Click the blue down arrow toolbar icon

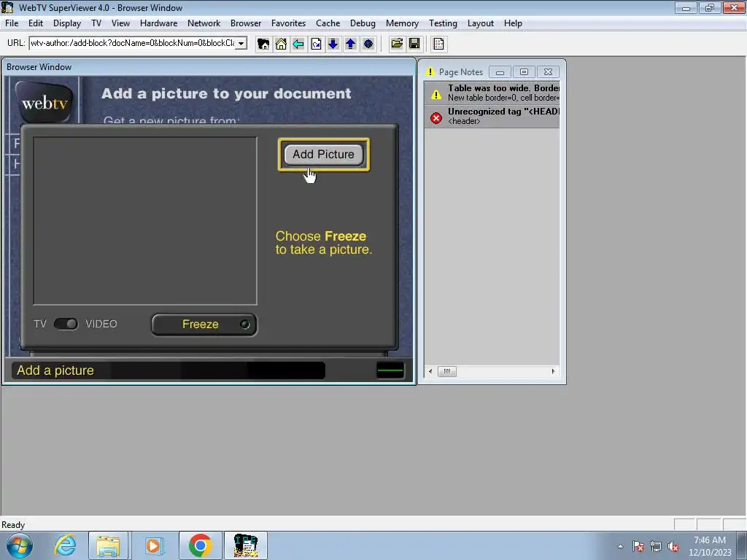[x=333, y=44]
